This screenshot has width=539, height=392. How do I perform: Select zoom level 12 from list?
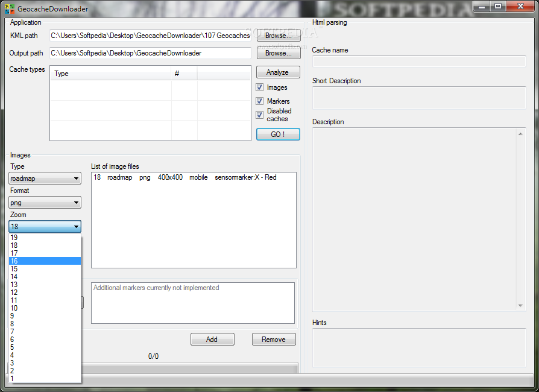pyautogui.click(x=45, y=292)
